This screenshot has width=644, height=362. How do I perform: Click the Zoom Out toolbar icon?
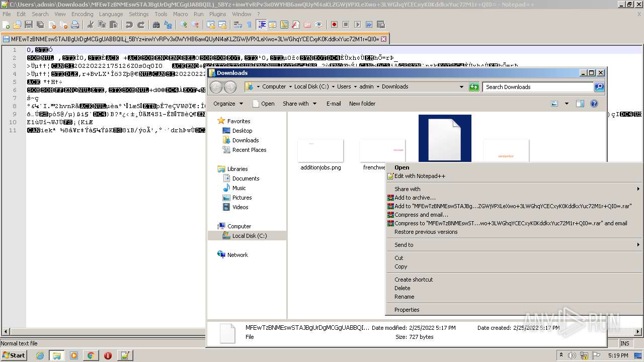[x=195, y=24]
